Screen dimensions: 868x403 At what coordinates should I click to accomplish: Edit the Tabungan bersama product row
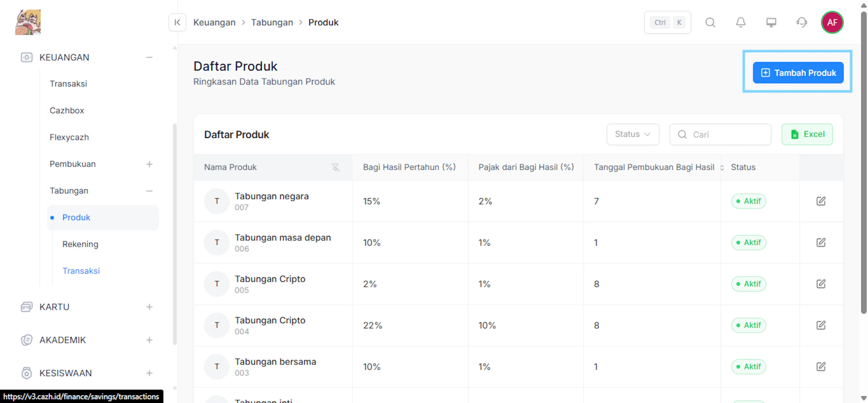(x=821, y=367)
